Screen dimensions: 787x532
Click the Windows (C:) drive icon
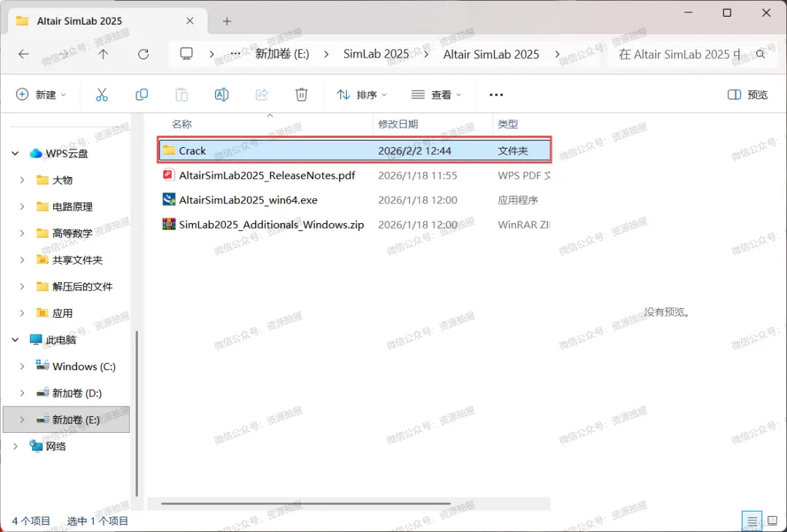click(42, 366)
